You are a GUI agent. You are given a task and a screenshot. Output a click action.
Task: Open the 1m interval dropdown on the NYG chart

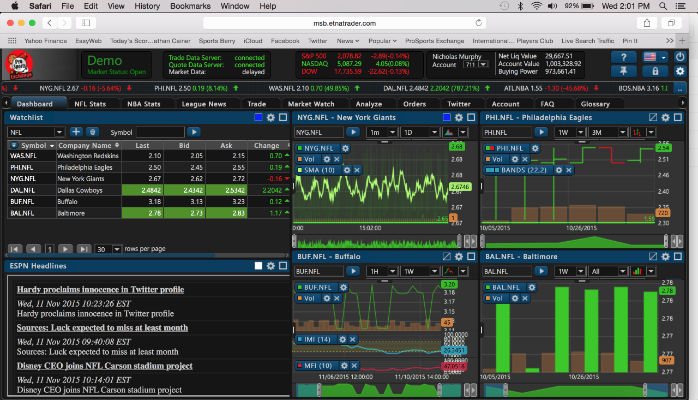coord(392,132)
